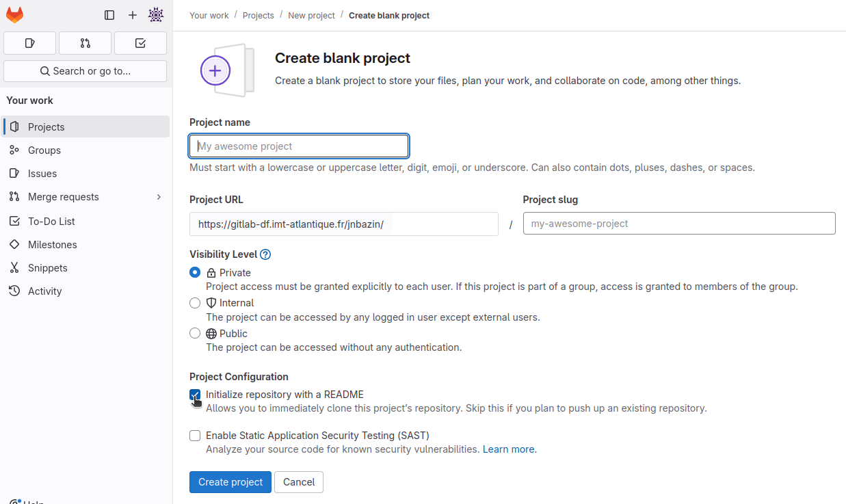Click the Projects icon in the sidebar
Image resolution: width=846 pixels, height=504 pixels.
point(15,127)
